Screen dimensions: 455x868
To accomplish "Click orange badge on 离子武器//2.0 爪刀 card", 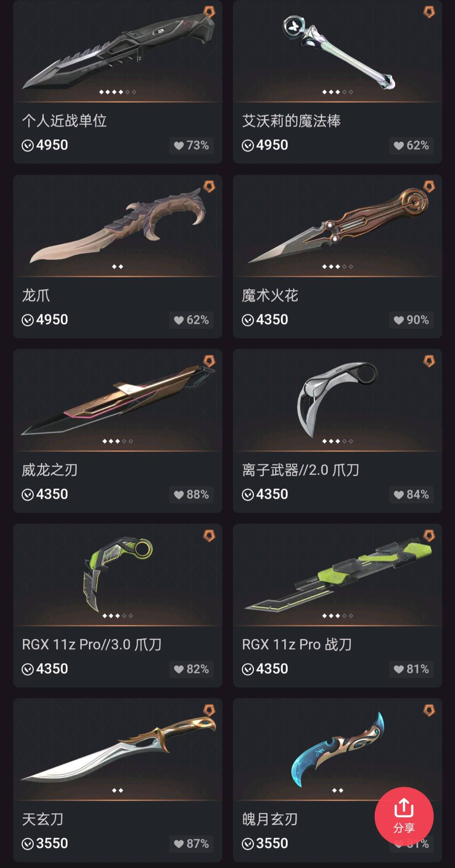I will tap(429, 361).
